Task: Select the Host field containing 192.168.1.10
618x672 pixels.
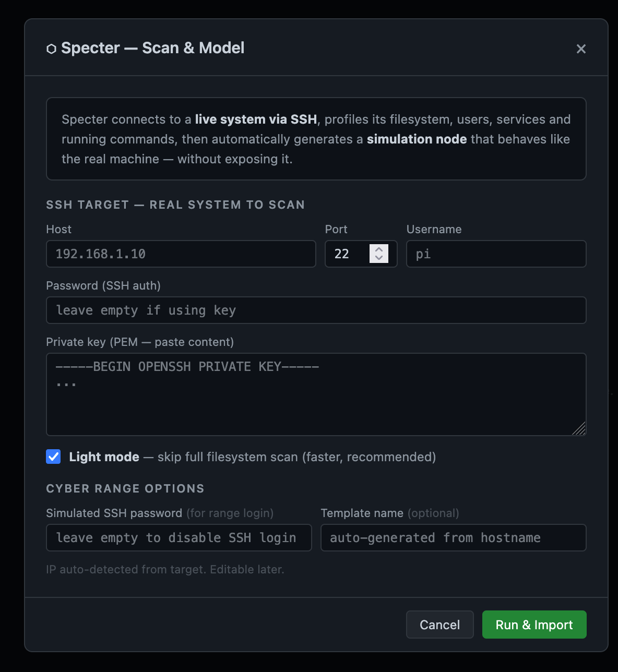Action: pyautogui.click(x=181, y=254)
